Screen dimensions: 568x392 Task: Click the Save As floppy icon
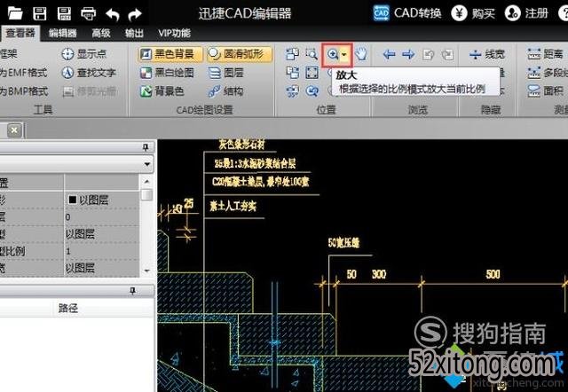[x=64, y=14]
